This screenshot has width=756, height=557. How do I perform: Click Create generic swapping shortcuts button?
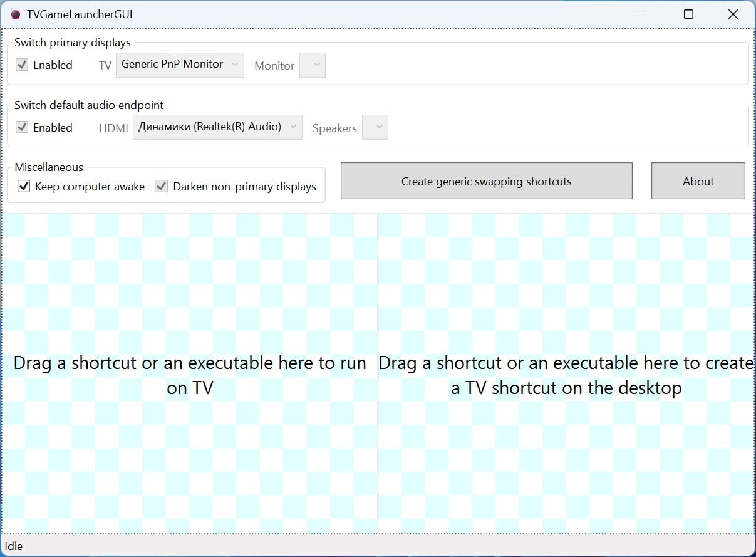point(486,182)
